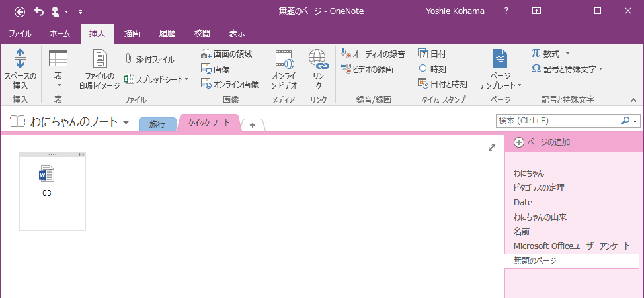Open the search scope dropdown arrow
The width and height of the screenshot is (644, 298).
tap(636, 121)
